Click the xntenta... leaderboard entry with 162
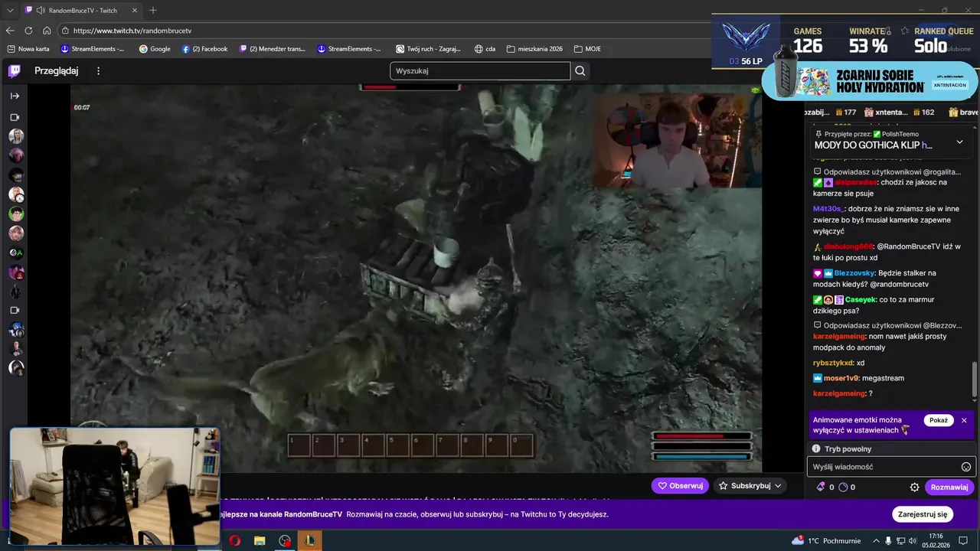 coord(900,112)
